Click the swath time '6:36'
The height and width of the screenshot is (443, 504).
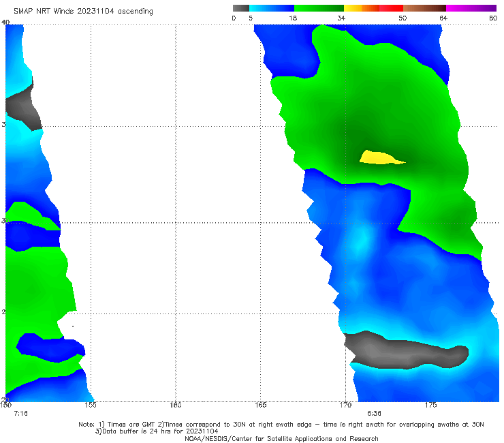pyautogui.click(x=374, y=414)
